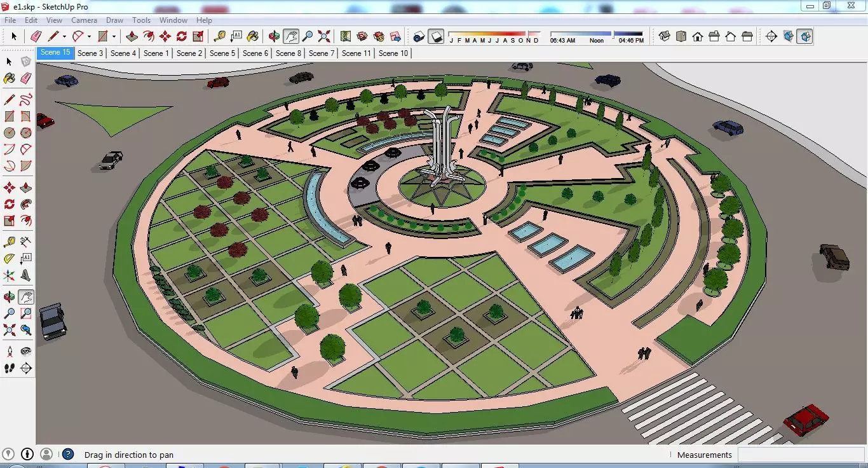868x468 pixels.
Task: Choose the Paint Bucket tool in top toolbar
Action: point(253,36)
